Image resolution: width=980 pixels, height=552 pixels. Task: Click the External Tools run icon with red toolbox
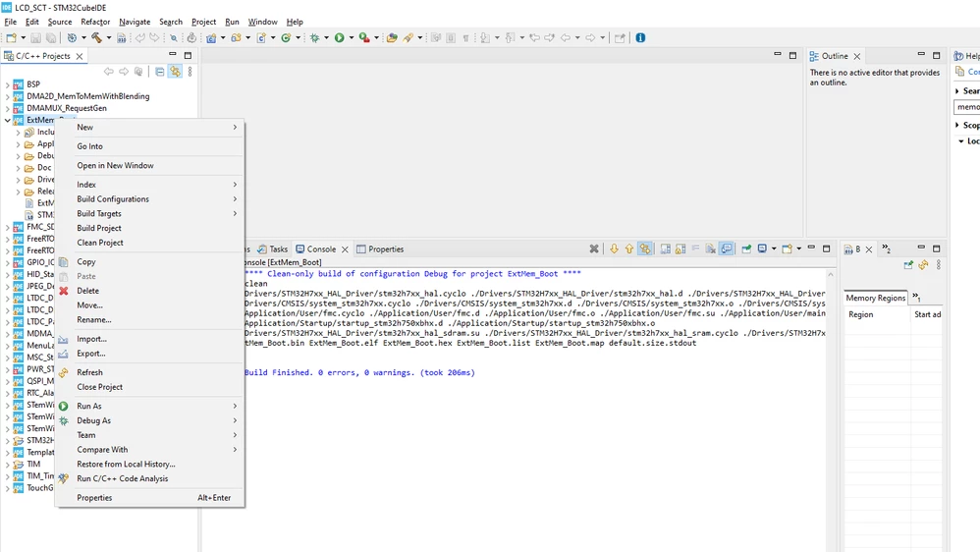363,38
